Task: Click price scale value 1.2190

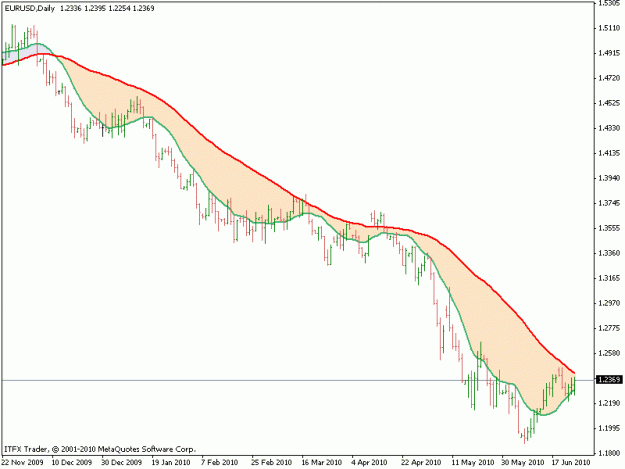Action: [x=609, y=403]
